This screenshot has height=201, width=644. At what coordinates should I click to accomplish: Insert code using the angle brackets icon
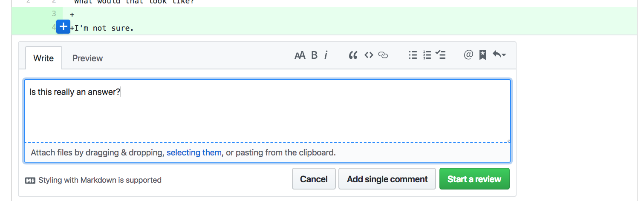coord(369,55)
